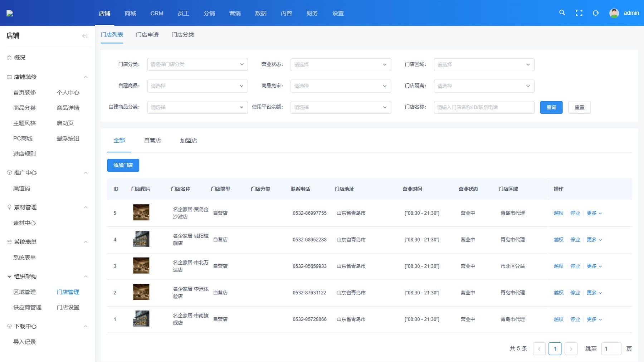Click 越权 link for store ID 4

[558, 240]
